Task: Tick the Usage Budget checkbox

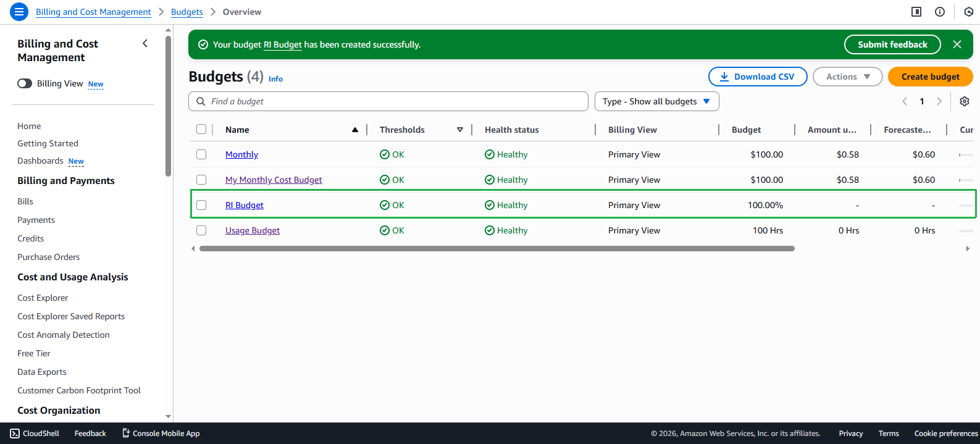Action: [x=201, y=230]
